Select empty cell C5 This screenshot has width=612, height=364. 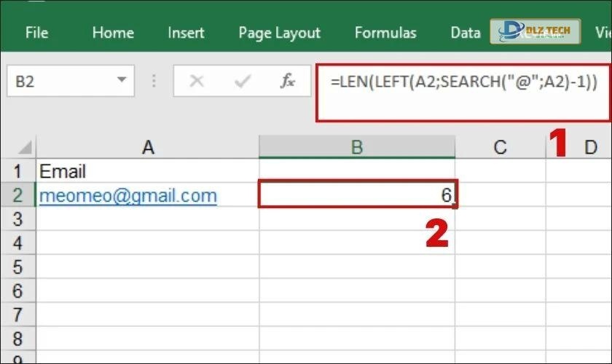coord(500,267)
